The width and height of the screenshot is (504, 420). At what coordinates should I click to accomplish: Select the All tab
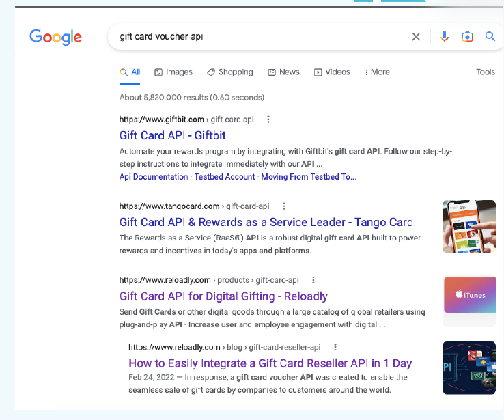tap(130, 72)
